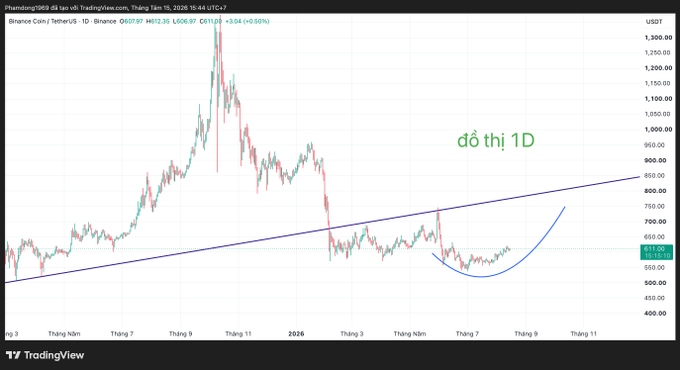Click the +3.04 (+0.50%) change readout
This screenshot has height=370, width=680.
pyautogui.click(x=247, y=21)
